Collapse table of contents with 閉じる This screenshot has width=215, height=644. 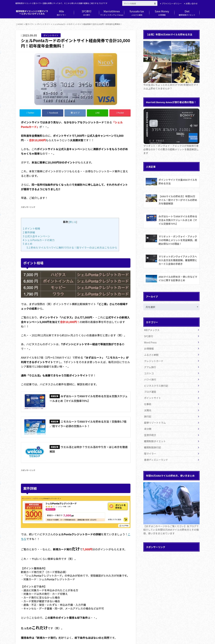pyautogui.click(x=73, y=222)
